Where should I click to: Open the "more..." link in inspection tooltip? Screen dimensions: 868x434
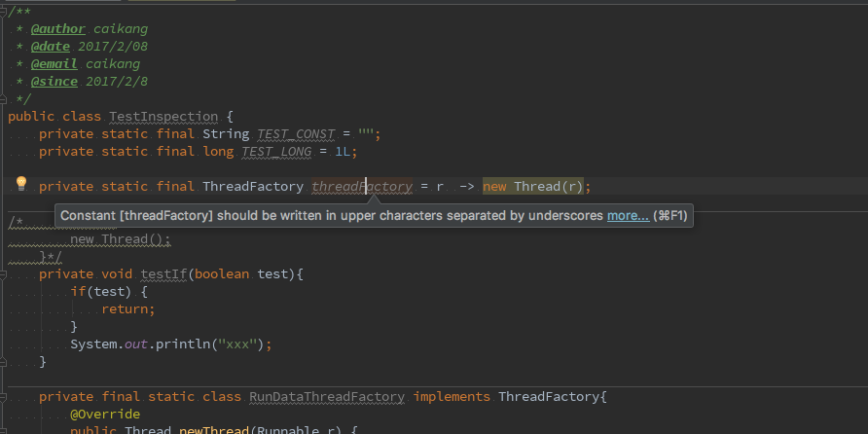628,216
